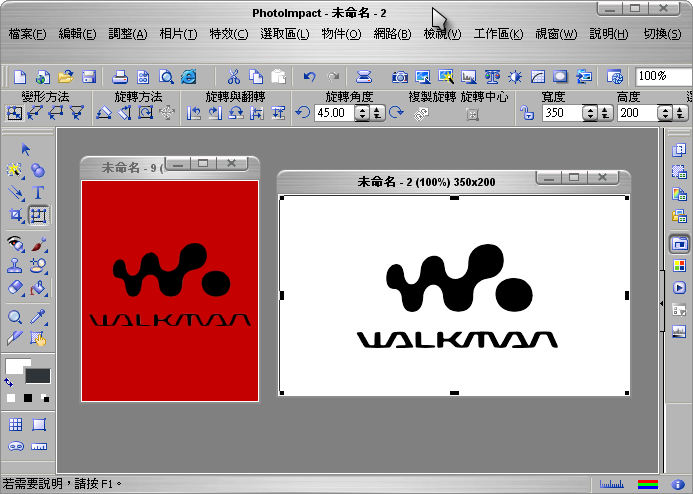
Task: Click the swap colors arrows icon
Action: (x=9, y=383)
